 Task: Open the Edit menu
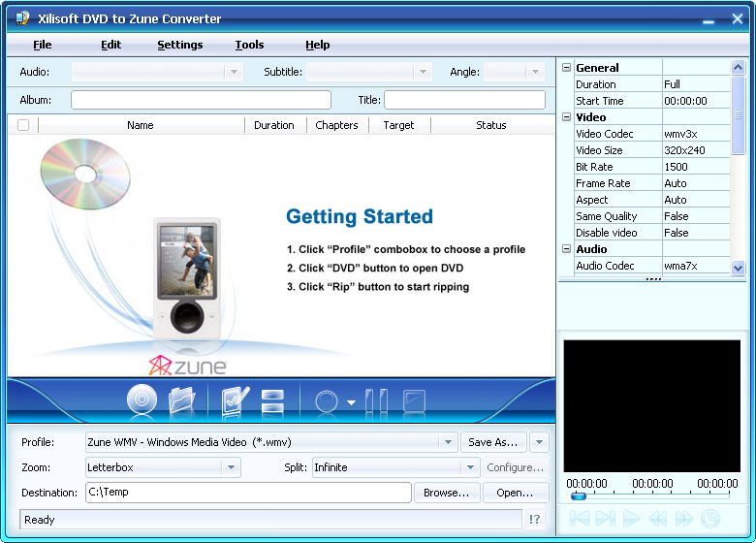[x=110, y=45]
